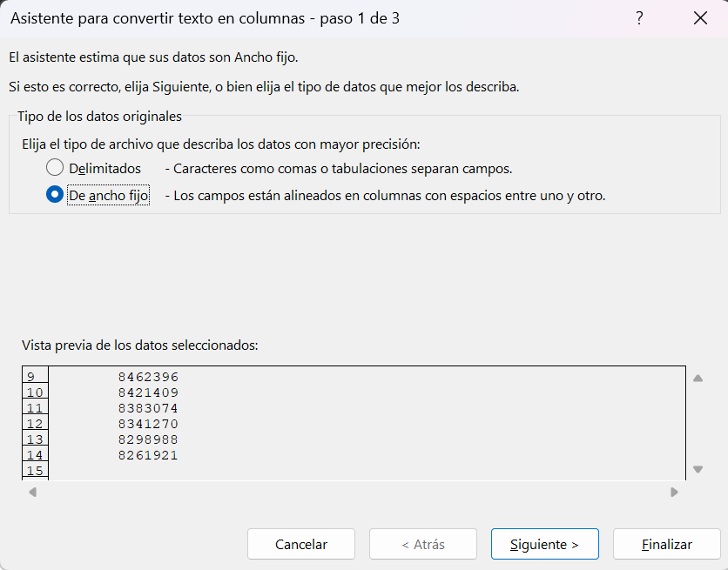
Task: Click empty row 15 in the preview
Action: click(x=35, y=471)
